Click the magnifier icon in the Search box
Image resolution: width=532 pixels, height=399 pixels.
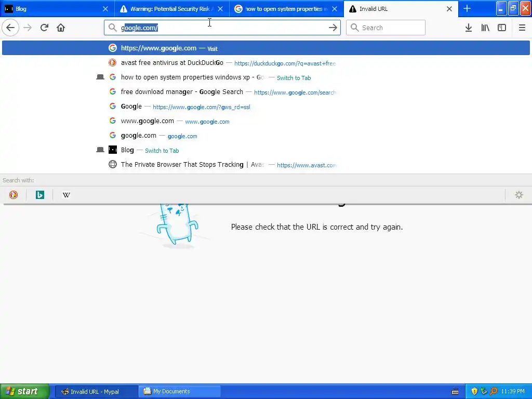[x=354, y=28]
